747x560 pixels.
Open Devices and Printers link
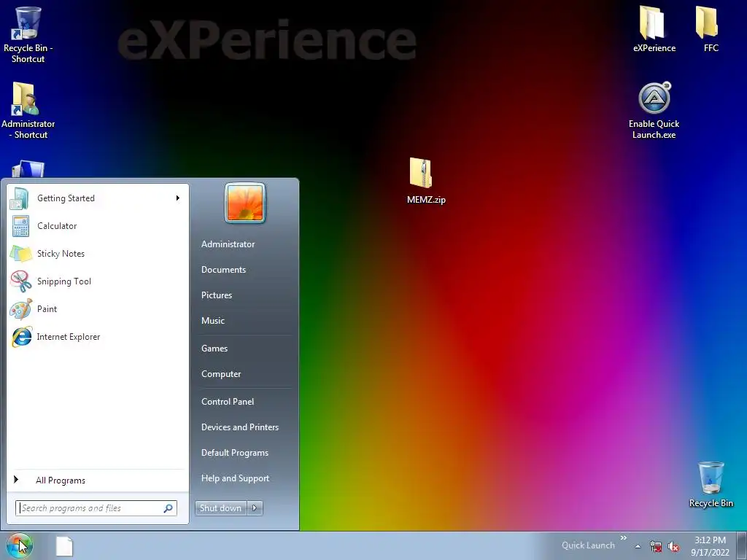tap(239, 427)
